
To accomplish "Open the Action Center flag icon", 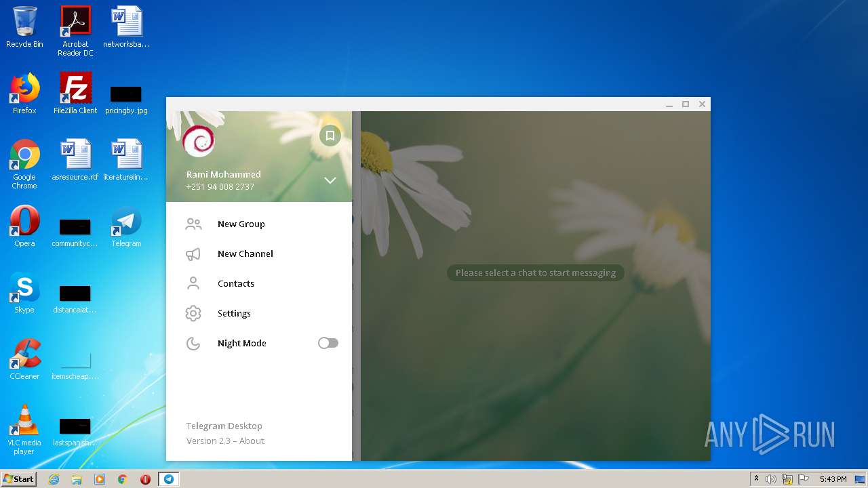I will click(x=804, y=479).
